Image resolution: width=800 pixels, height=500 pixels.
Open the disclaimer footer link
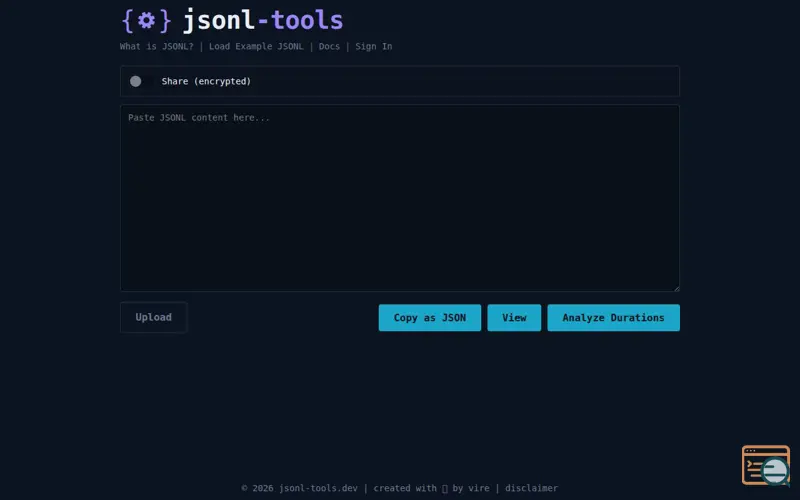click(531, 488)
